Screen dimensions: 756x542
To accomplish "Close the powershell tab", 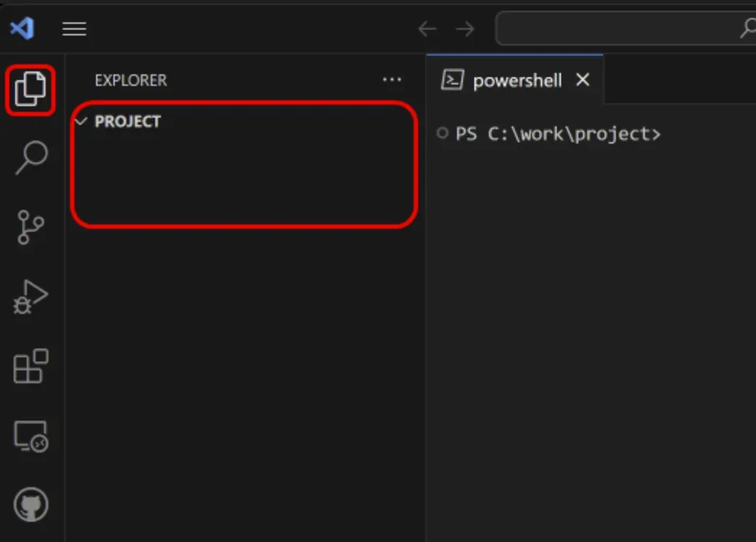I will point(583,80).
